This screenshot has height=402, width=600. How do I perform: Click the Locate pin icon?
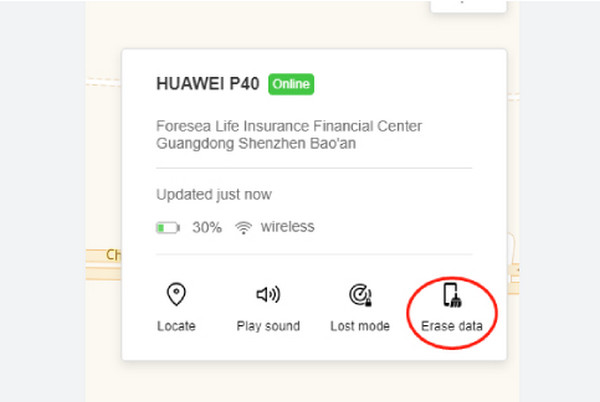(177, 295)
